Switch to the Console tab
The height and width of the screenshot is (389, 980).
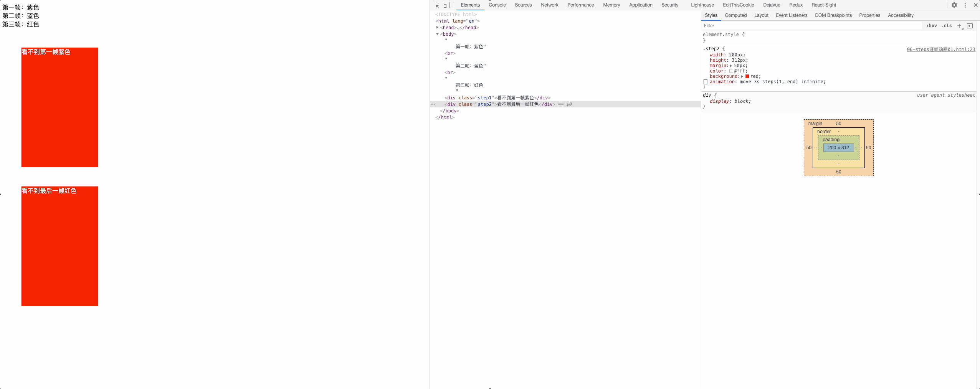(x=497, y=5)
